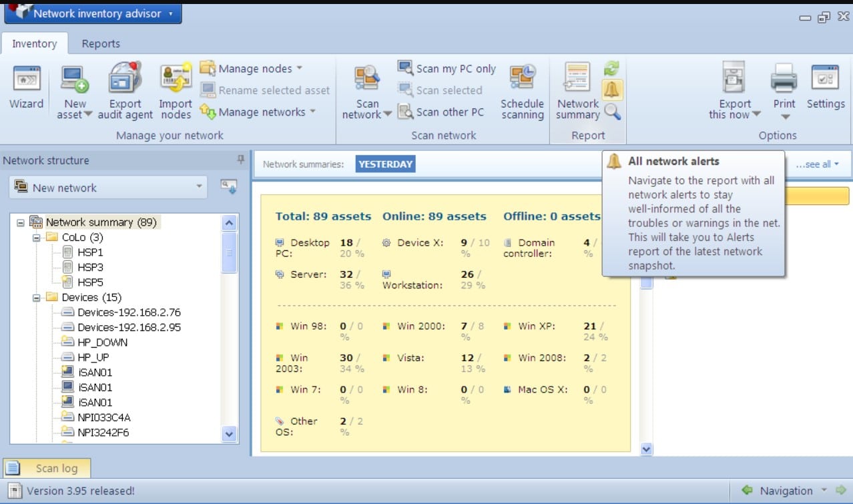Screen dimensions: 853x504
Task: Choose Scan my PC only
Action: pos(447,69)
